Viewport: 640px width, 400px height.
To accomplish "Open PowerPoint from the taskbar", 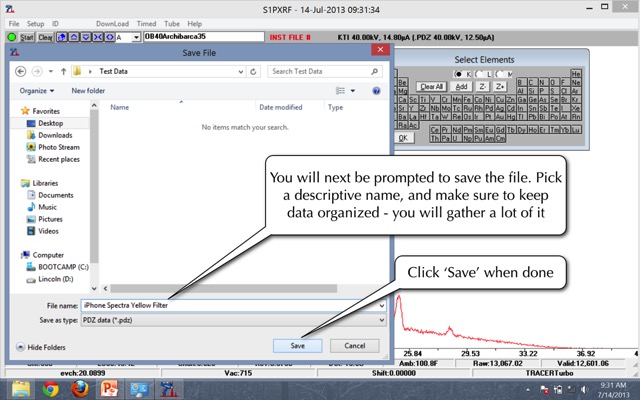I will [x=110, y=388].
